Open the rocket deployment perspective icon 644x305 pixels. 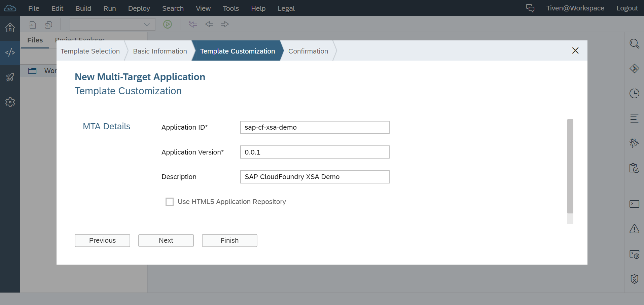pos(10,77)
